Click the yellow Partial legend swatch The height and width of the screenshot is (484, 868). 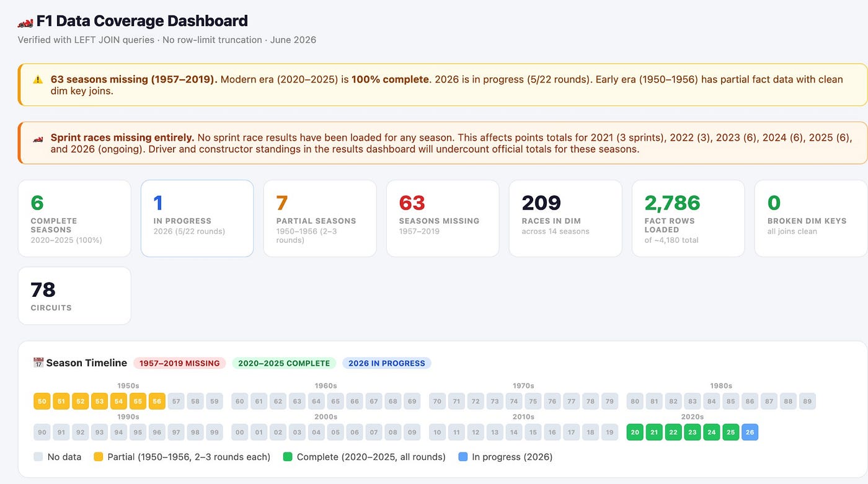tap(98, 457)
